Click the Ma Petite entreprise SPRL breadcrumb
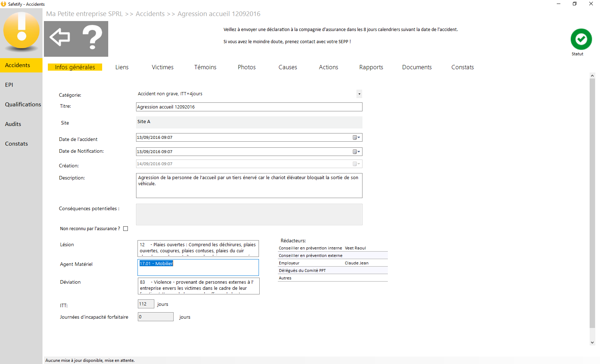The width and height of the screenshot is (600, 364). coord(85,14)
